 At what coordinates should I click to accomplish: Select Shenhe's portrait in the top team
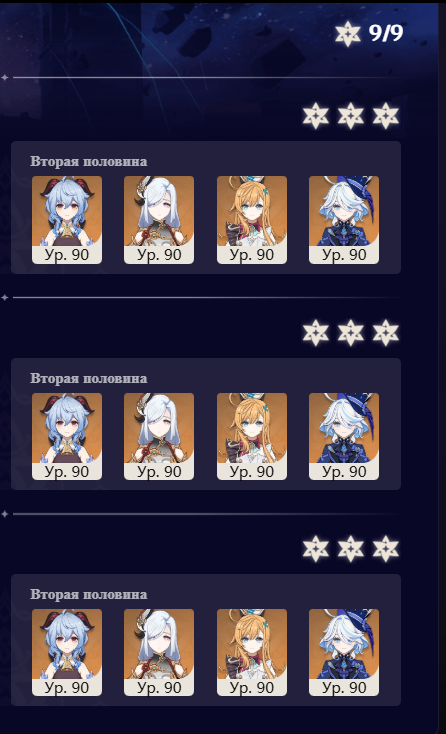click(159, 220)
